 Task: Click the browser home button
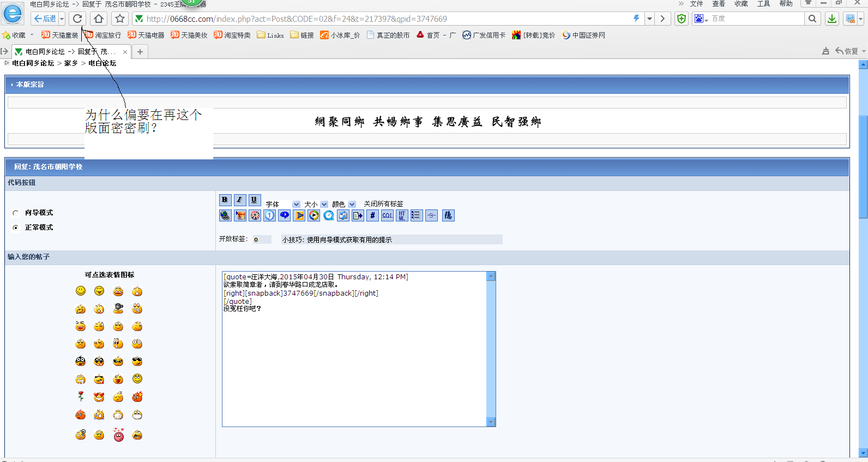coord(99,19)
